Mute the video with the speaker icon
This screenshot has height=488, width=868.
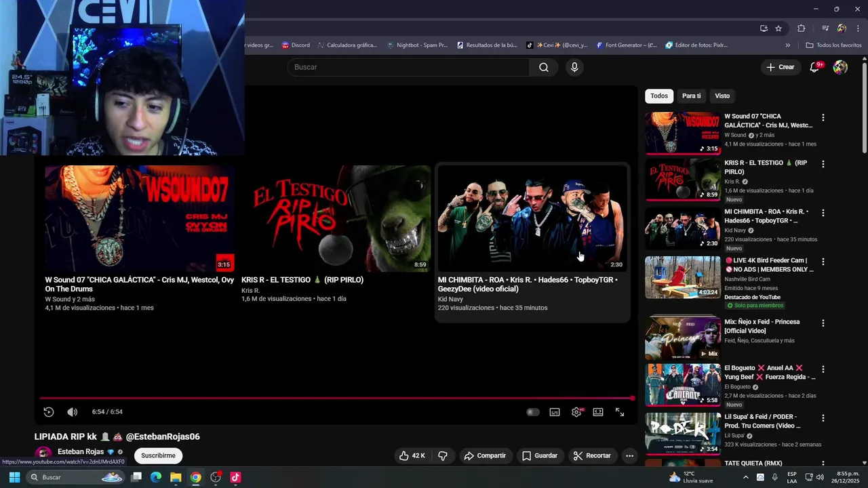(x=73, y=412)
